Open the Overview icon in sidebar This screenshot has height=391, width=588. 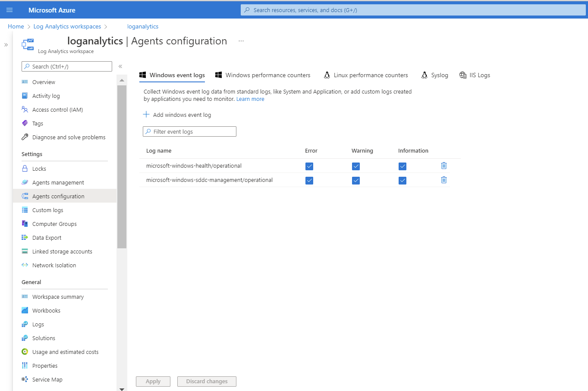25,82
